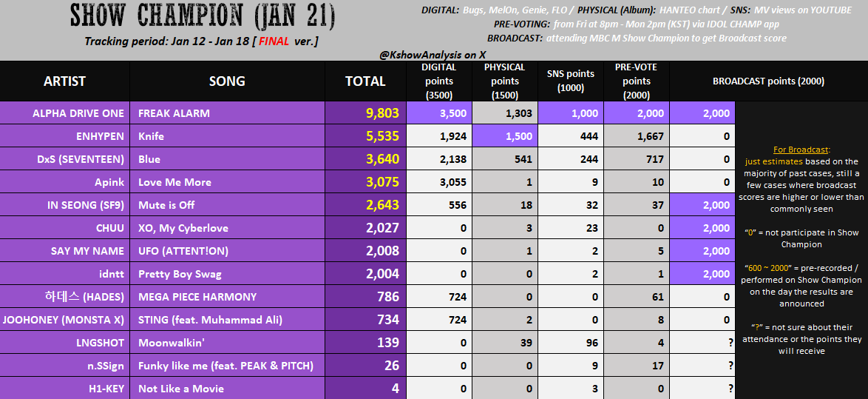
Task: Select the JOOHONEY (MONSTA X) artist cell
Action: [65, 320]
